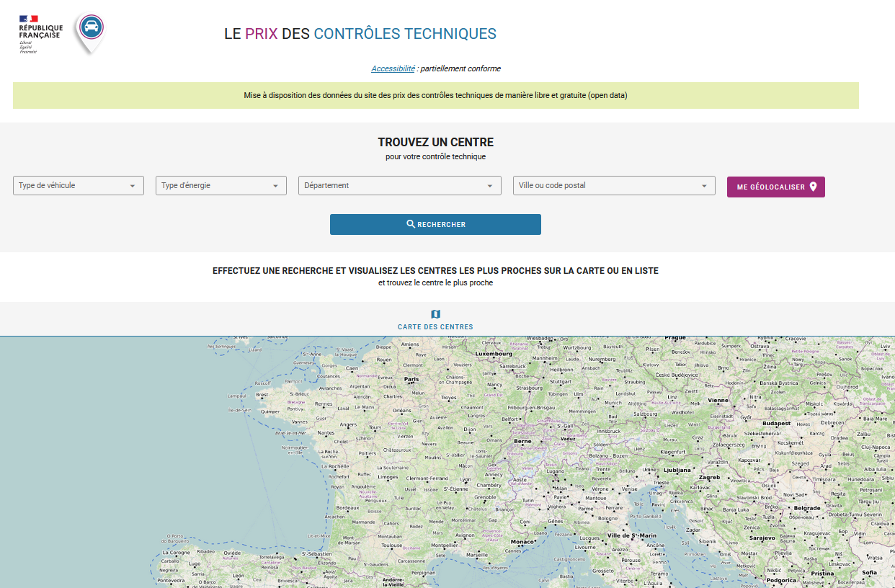Click the Marseille label on the map
895x588 pixels.
tap(477, 555)
